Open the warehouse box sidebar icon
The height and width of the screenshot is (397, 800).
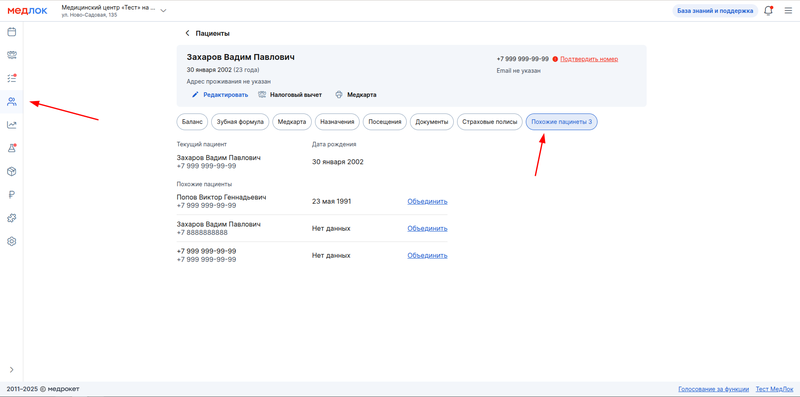11,171
